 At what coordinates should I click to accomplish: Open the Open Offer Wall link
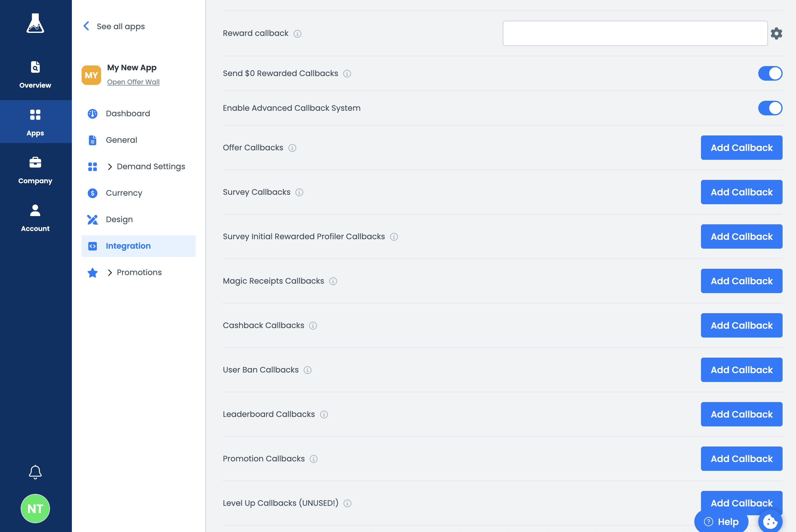(133, 82)
